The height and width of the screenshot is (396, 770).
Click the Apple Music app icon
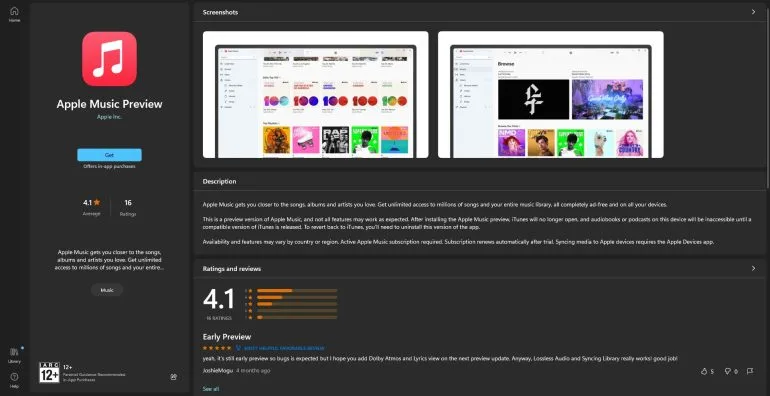(x=109, y=59)
